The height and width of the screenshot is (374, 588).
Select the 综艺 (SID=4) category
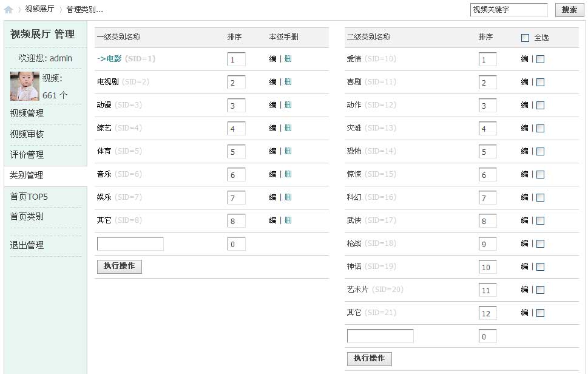pyautogui.click(x=120, y=128)
